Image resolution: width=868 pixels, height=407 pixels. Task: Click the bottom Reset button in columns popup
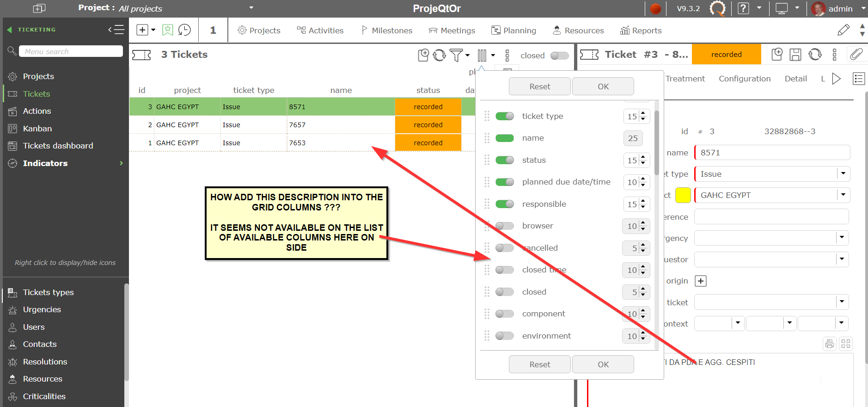[x=539, y=364]
